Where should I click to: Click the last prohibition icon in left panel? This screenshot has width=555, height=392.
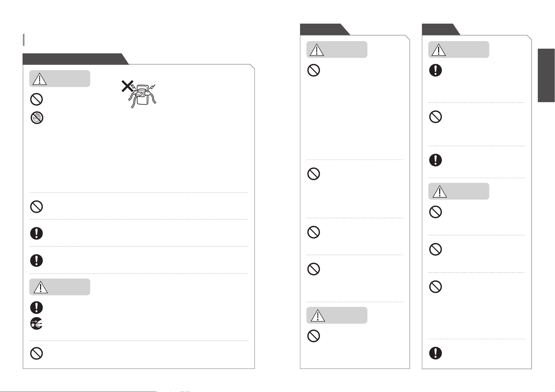(37, 353)
